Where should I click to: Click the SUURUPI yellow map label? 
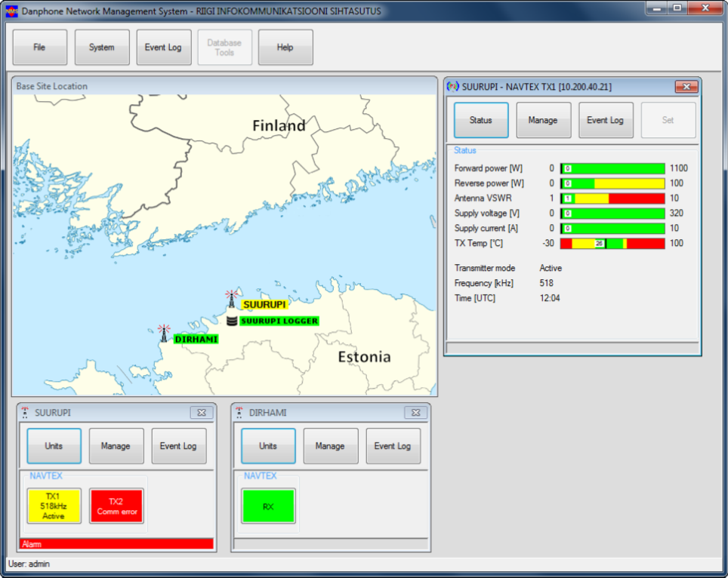[x=264, y=305]
